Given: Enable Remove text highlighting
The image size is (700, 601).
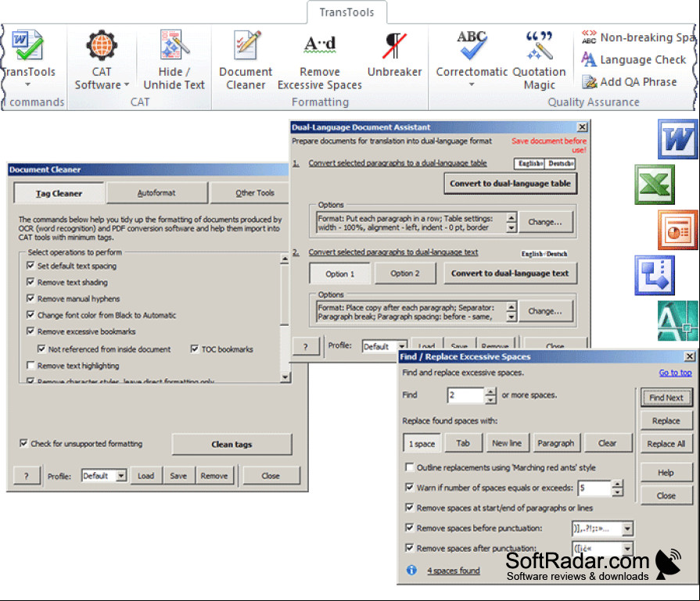Looking at the screenshot, I should [31, 366].
